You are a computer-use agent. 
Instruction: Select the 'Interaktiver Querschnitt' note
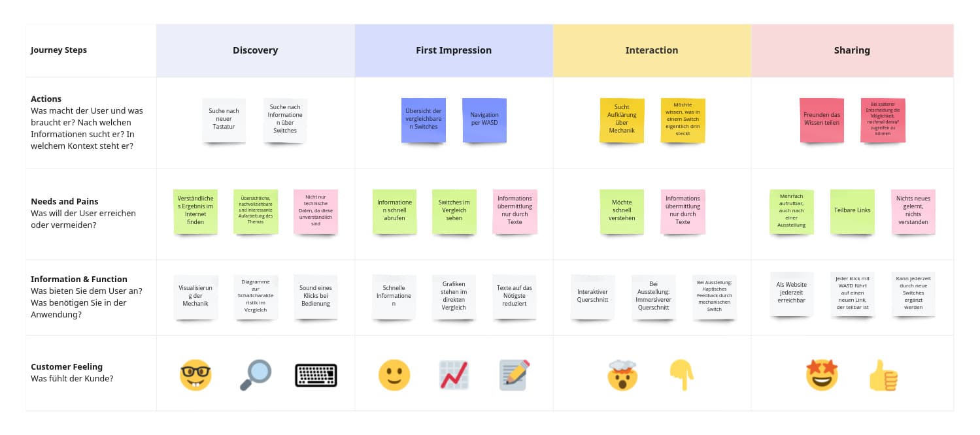(x=592, y=296)
